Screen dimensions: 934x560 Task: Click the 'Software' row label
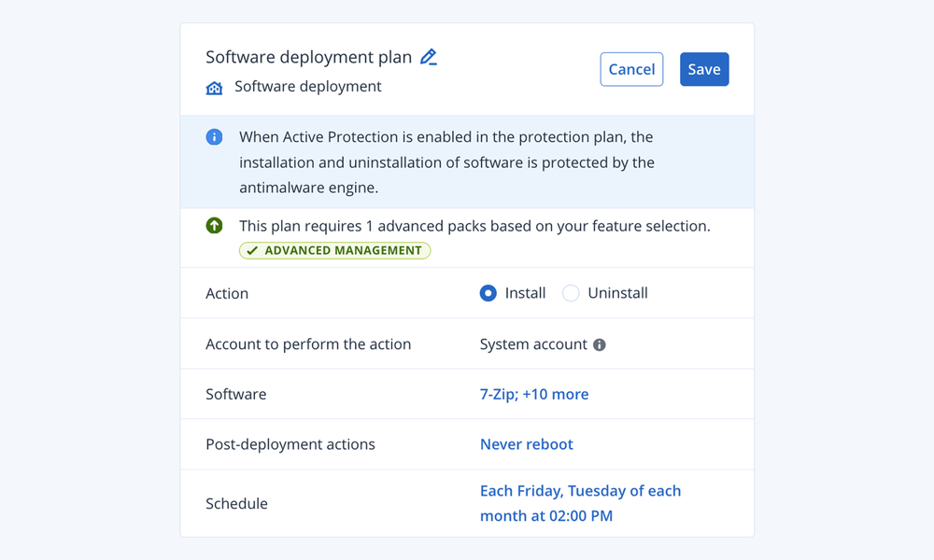tap(236, 394)
